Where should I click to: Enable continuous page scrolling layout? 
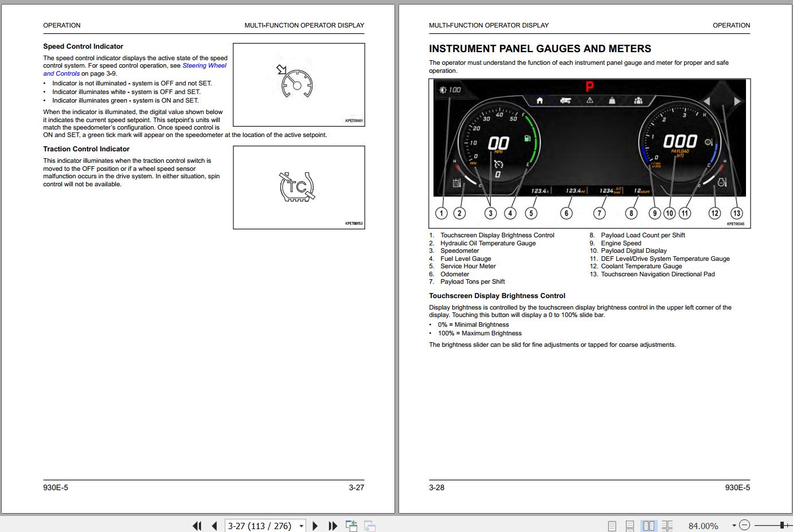(x=630, y=526)
